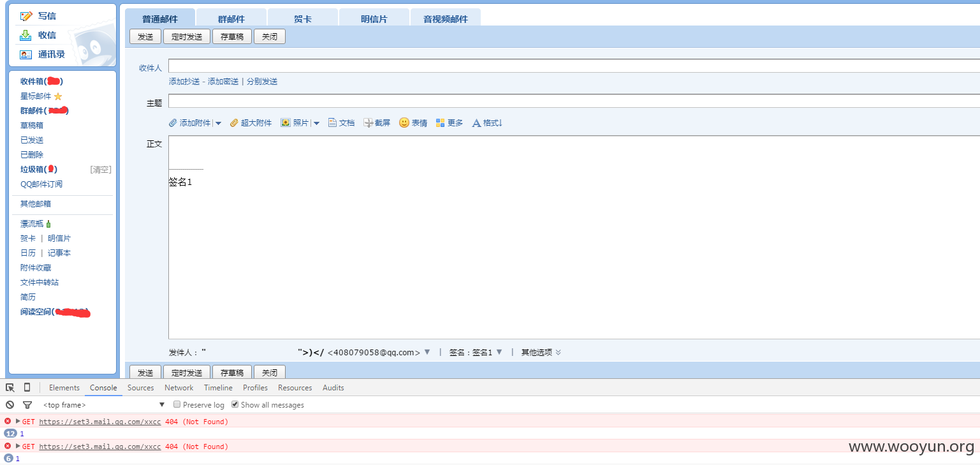Expand 其他选项 other options

(541, 352)
